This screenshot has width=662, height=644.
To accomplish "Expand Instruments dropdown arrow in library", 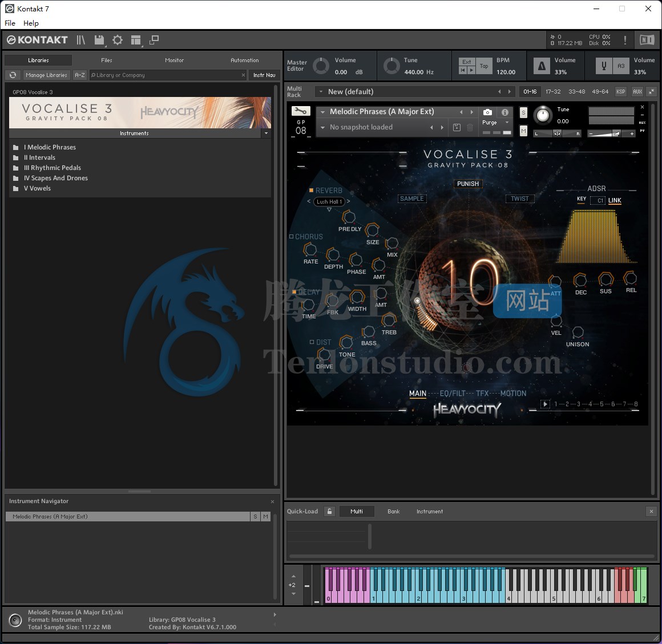I will (266, 133).
